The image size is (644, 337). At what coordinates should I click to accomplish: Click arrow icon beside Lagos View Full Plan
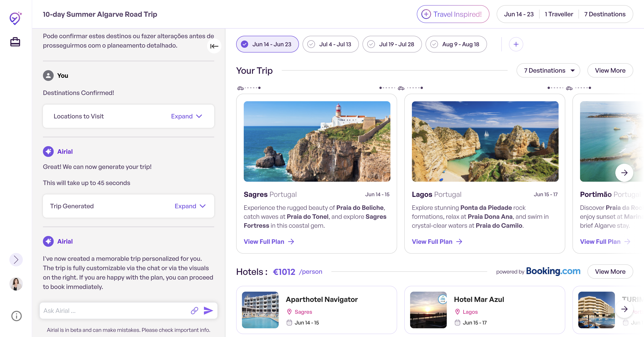[459, 242]
